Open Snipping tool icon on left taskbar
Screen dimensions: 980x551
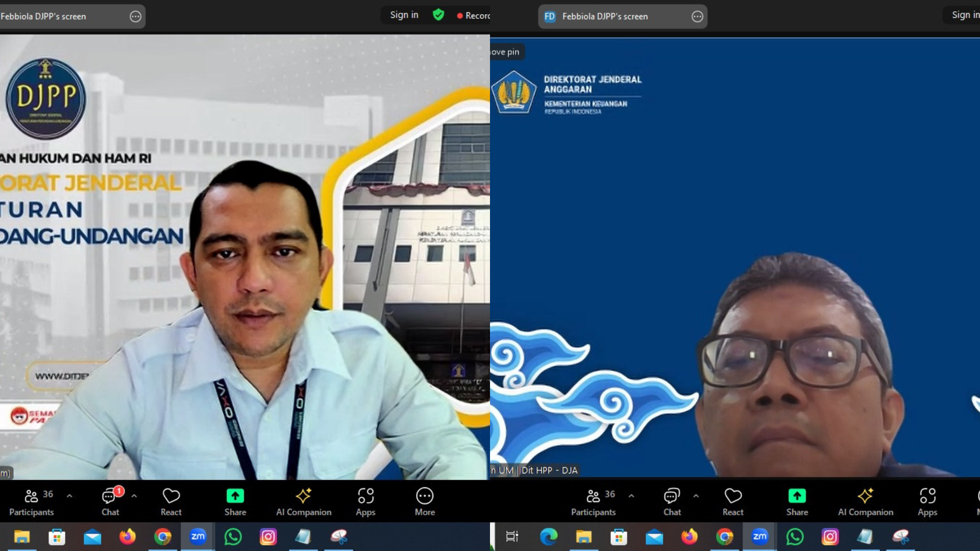coord(339,537)
